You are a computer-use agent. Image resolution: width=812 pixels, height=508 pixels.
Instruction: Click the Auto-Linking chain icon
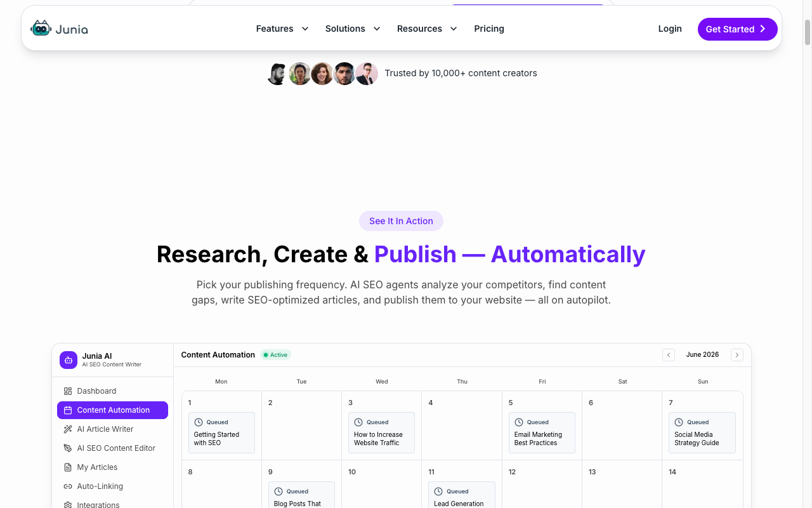coord(68,486)
